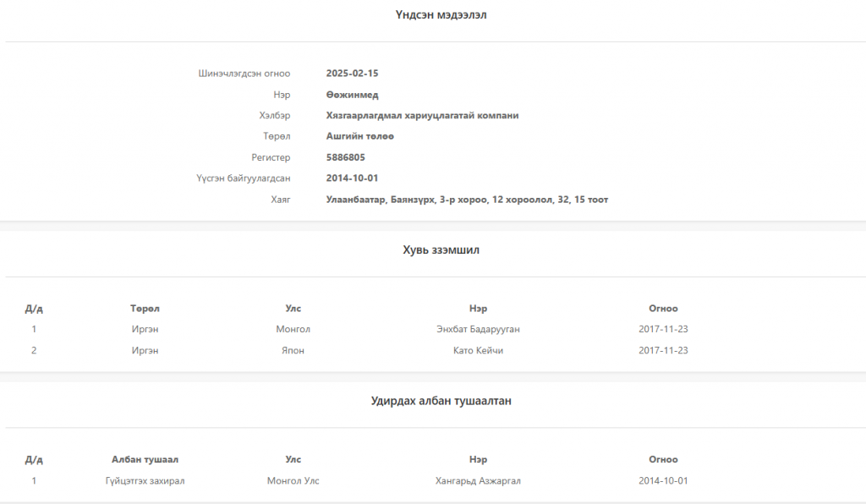Click the Улс column header in shareholders table

point(293,309)
